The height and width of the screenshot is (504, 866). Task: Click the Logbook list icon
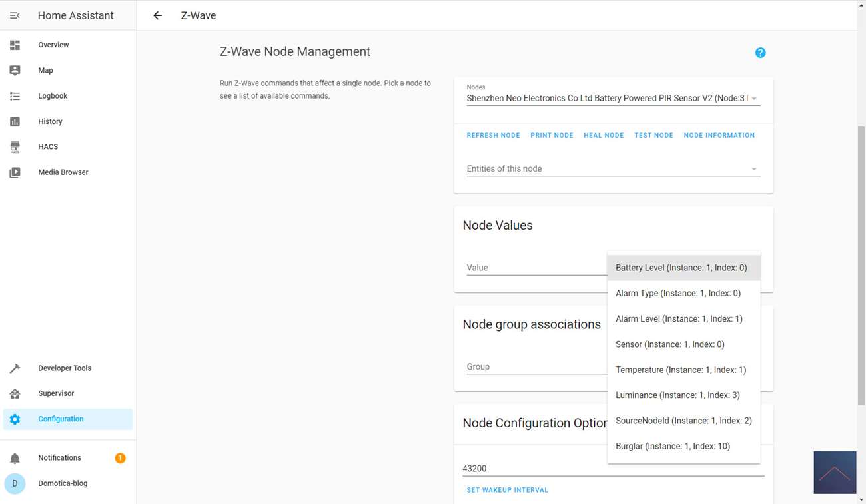pos(15,96)
